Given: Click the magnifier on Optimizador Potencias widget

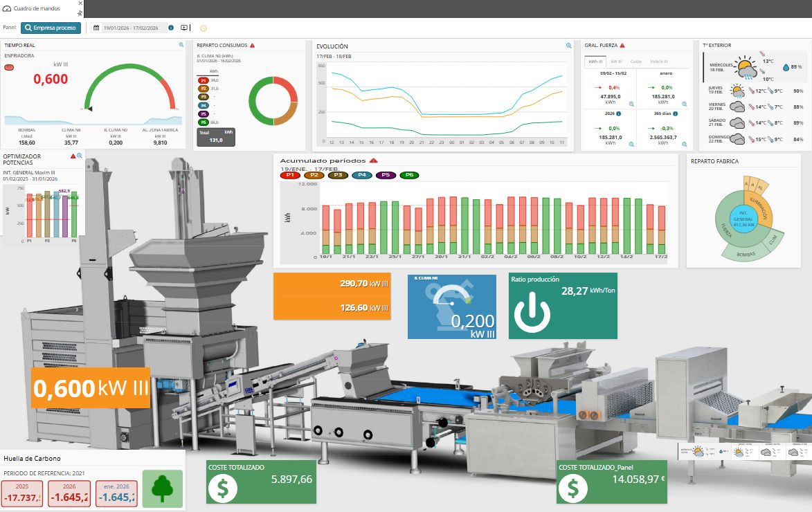Looking at the screenshot, I should coord(80,156).
